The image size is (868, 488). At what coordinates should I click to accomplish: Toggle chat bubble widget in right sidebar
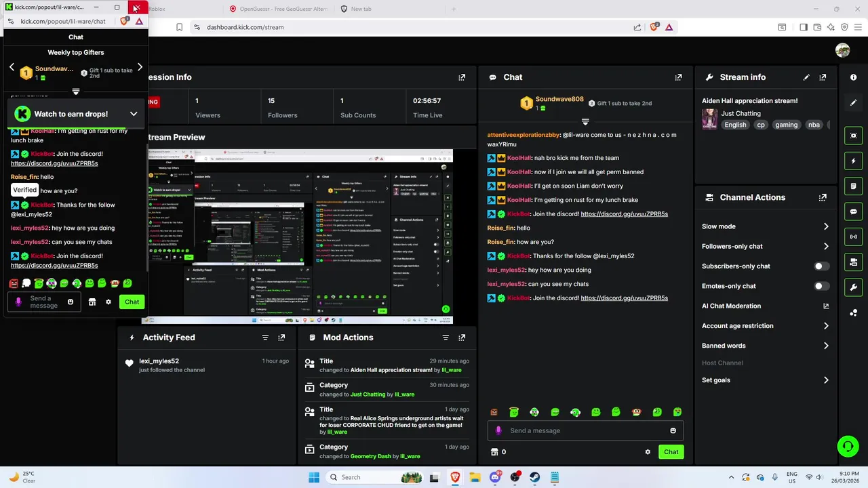853,211
